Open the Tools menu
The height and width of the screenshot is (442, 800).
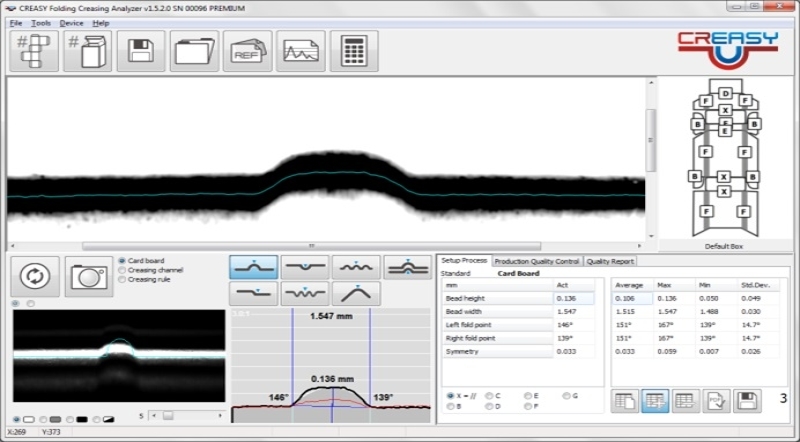[41, 23]
